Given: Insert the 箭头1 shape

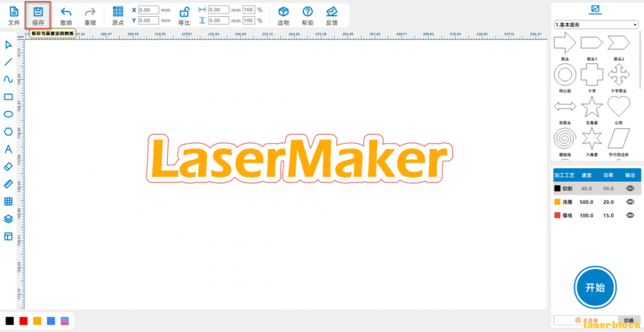Looking at the screenshot, I should point(592,43).
